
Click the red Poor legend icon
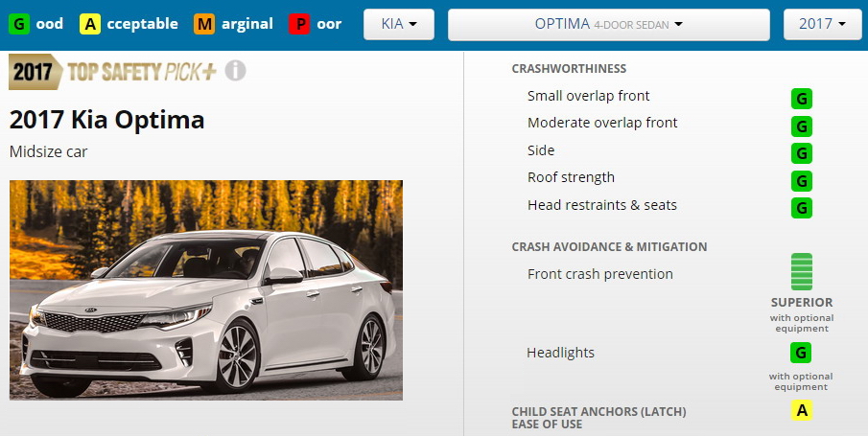299,24
